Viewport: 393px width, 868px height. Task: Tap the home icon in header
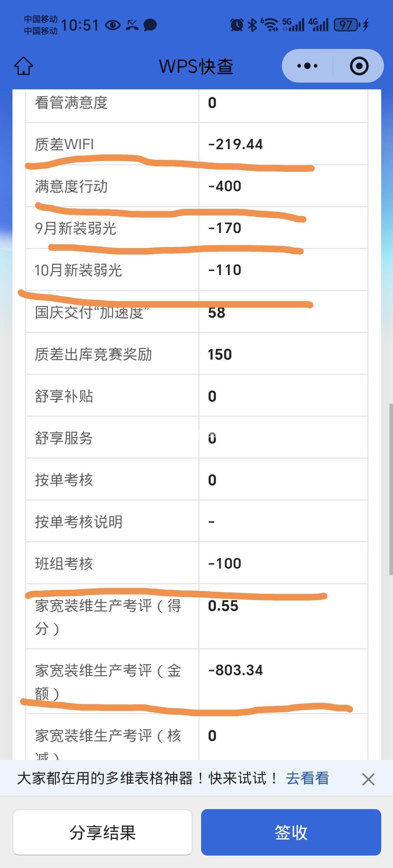click(x=23, y=66)
